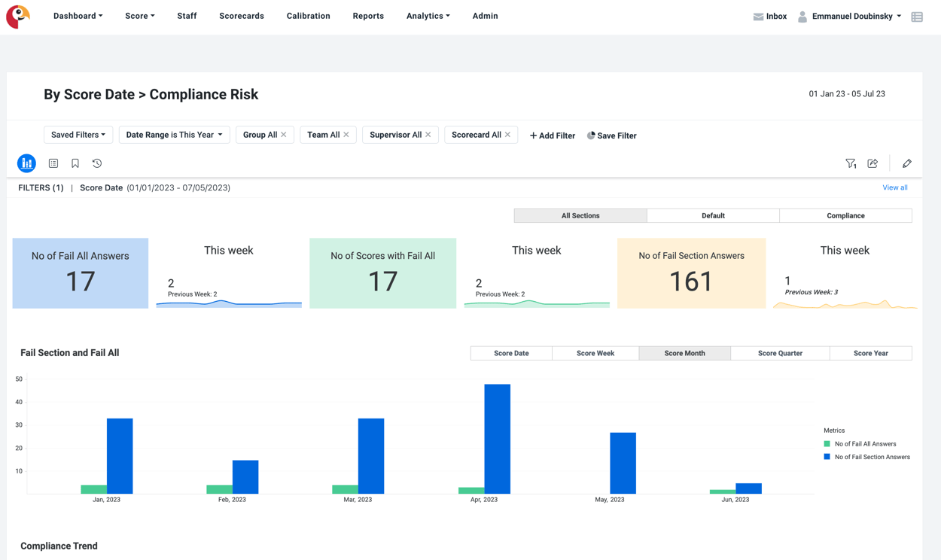This screenshot has width=941, height=560.
Task: Remove the Team All filter
Action: [x=346, y=135]
